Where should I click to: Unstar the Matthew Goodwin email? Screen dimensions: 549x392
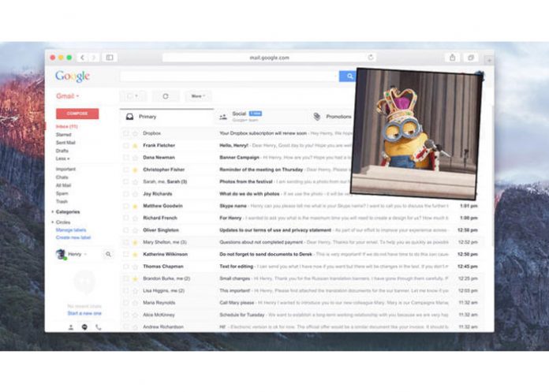click(x=135, y=206)
